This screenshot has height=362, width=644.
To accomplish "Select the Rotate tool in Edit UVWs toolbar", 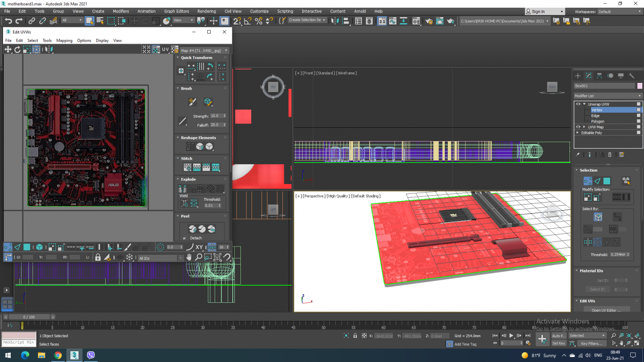I will click(18, 50).
